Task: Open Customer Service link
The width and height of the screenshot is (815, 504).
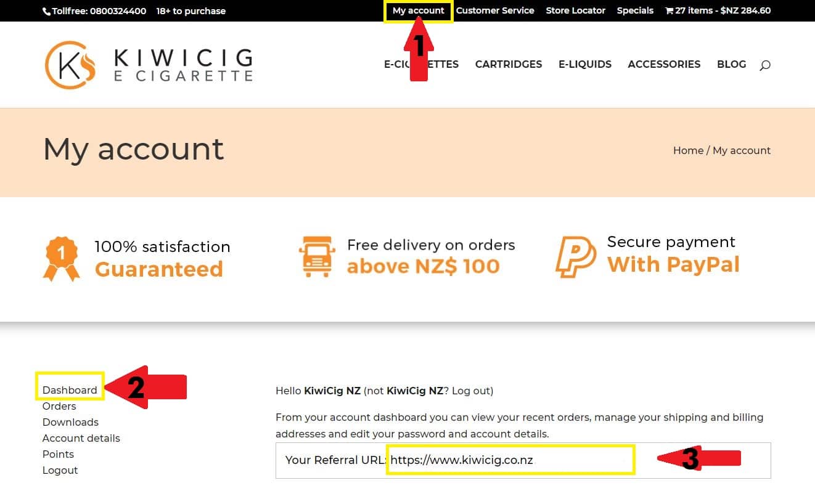Action: click(x=495, y=10)
